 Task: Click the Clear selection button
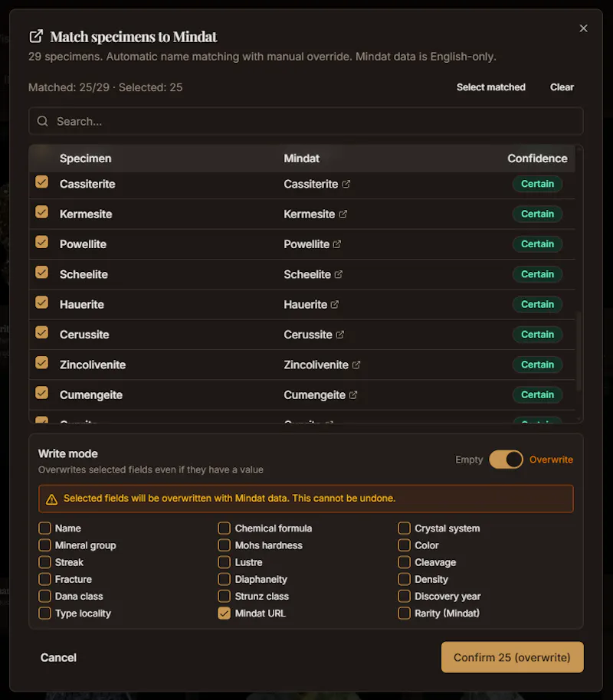click(x=562, y=87)
